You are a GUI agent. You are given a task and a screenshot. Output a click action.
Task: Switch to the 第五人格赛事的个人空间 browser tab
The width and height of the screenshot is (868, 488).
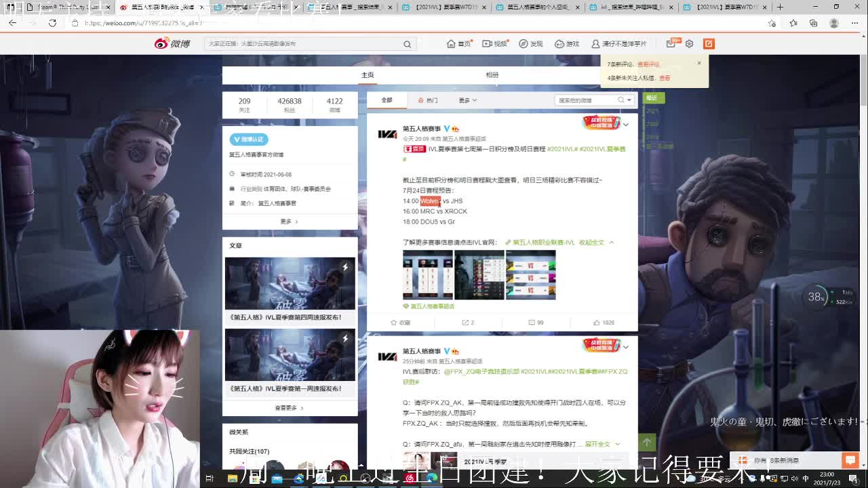(537, 7)
